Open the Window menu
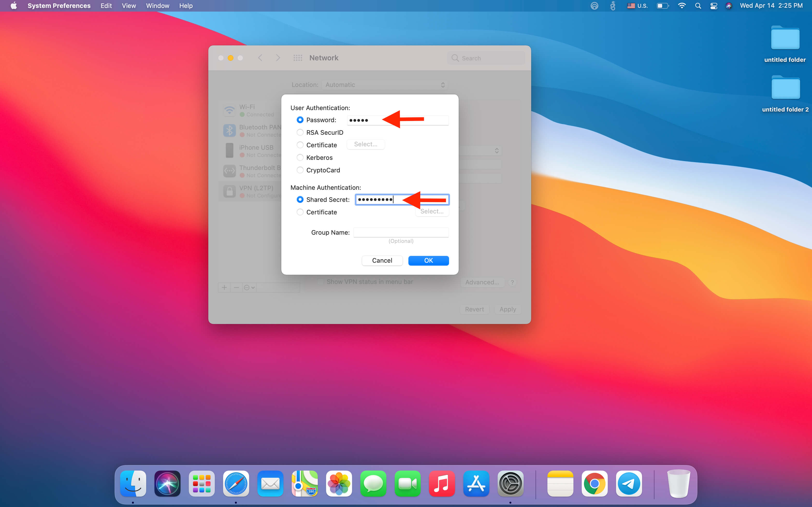812x507 pixels. point(157,6)
